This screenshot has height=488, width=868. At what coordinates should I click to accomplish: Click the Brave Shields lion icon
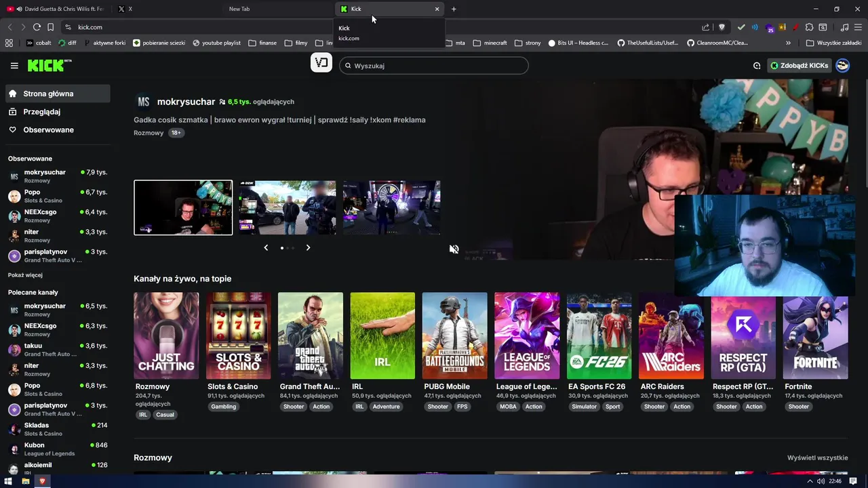(x=722, y=27)
